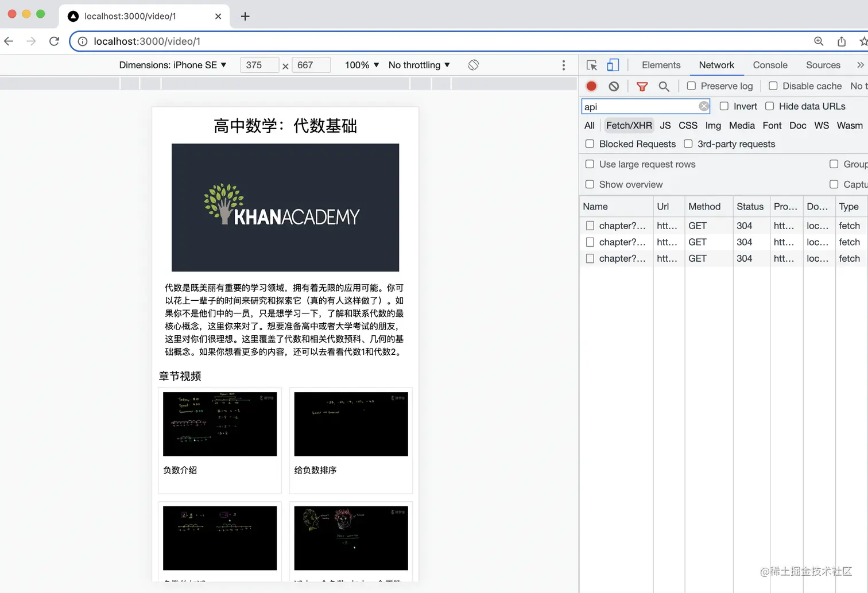
Task: Switch to the Network tab
Action: (x=716, y=65)
